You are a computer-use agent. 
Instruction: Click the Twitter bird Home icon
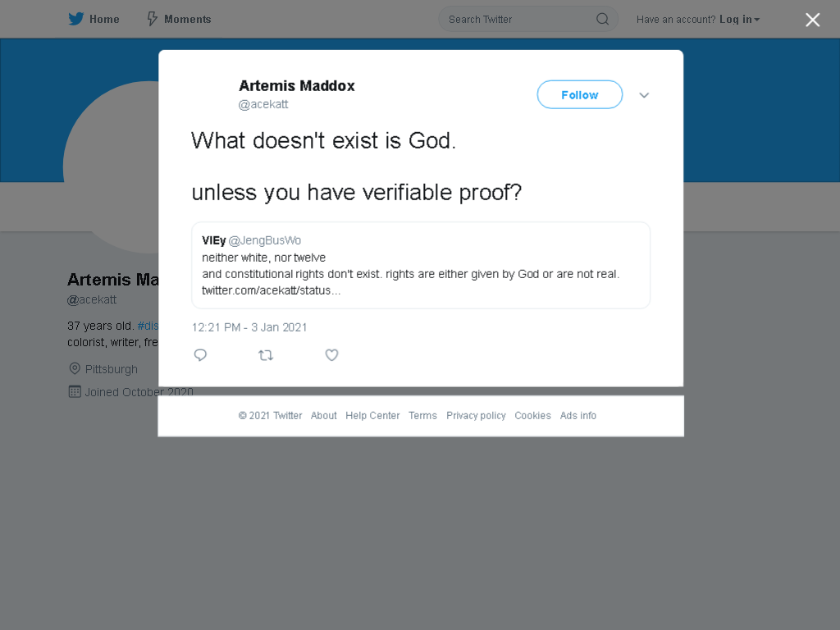[76, 19]
